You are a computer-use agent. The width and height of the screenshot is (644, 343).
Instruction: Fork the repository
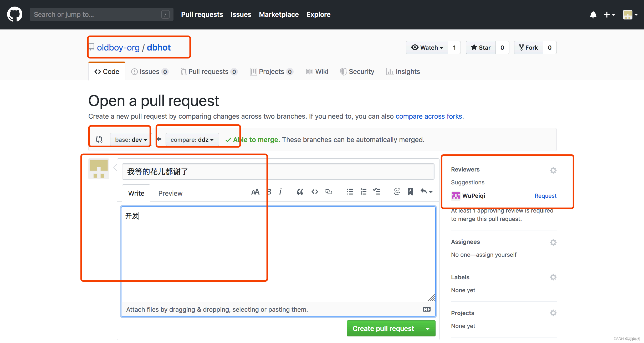pos(529,48)
